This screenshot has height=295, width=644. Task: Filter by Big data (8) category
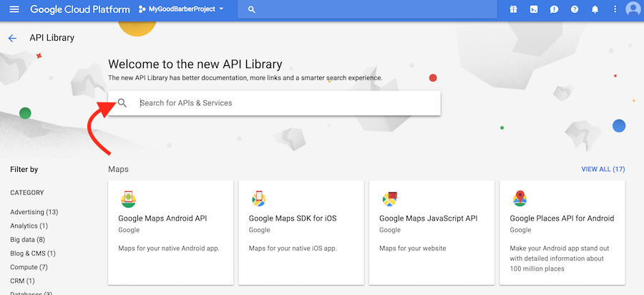[27, 240]
